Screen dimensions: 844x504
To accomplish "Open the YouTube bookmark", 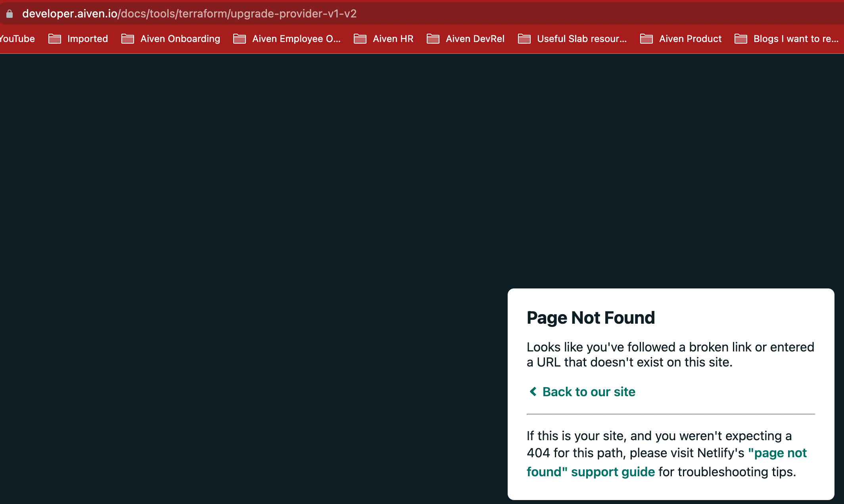I will tap(17, 39).
